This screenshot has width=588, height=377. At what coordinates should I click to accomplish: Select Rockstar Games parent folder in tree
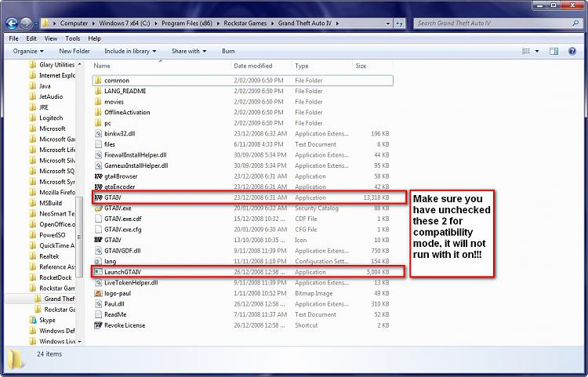(x=56, y=288)
